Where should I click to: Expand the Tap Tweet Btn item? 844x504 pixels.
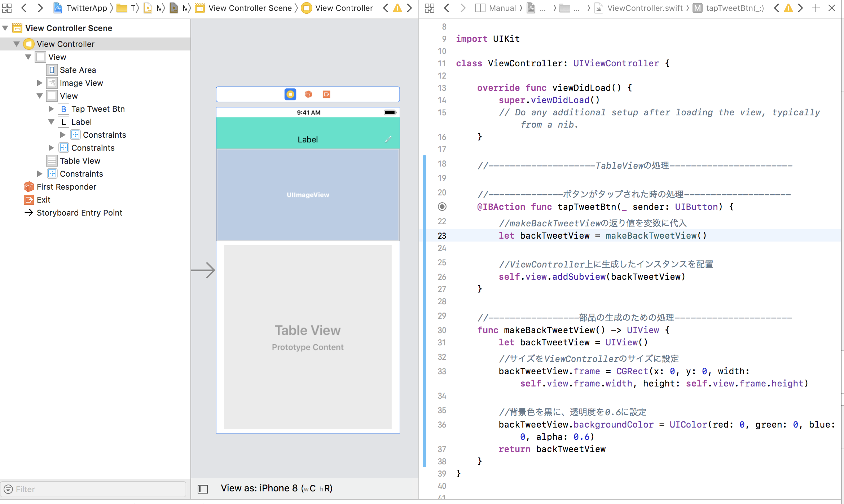(50, 109)
